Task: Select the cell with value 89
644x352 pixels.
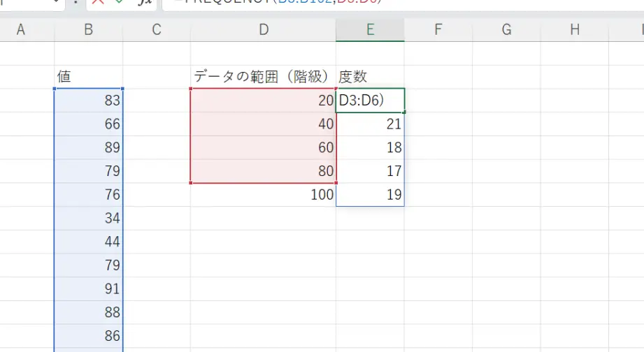Action: coord(88,147)
